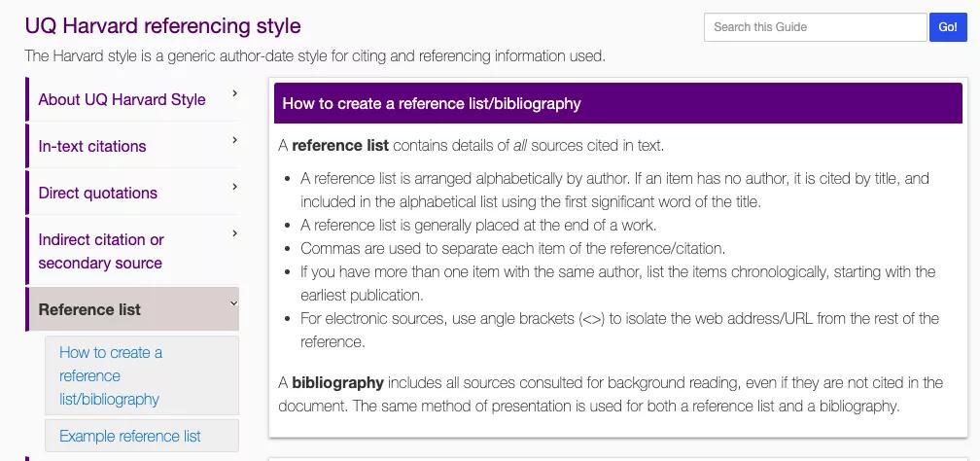Click the 'For electronic sources' bullet text

pos(619,331)
